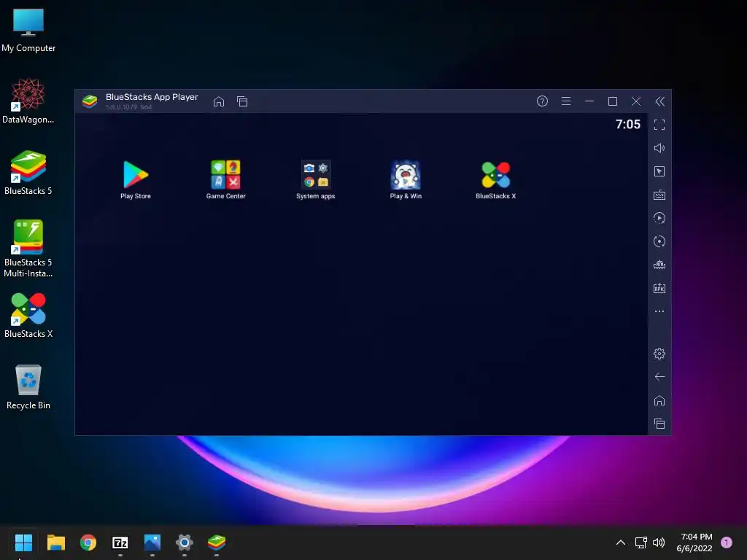Select the BlueStacks 5 desktop shortcut
The image size is (747, 560).
pos(28,172)
